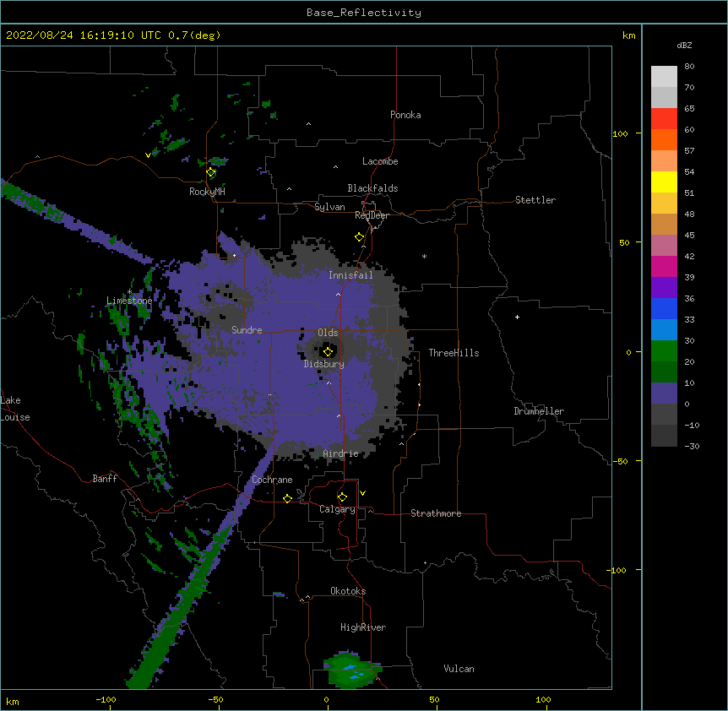The height and width of the screenshot is (711, 728).
Task: Click the yellow 54 dBZ legend swatch
Action: 664,182
